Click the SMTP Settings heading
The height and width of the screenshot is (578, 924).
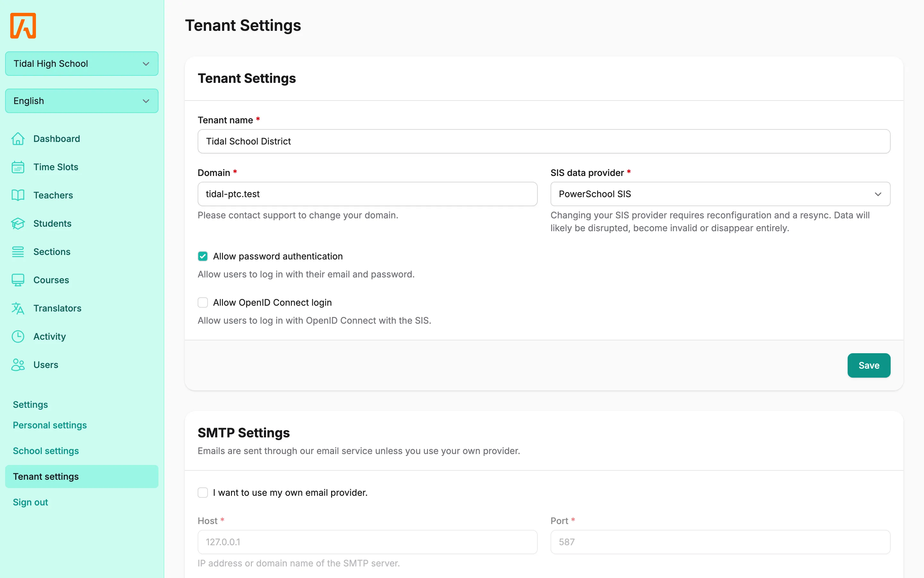pyautogui.click(x=244, y=433)
